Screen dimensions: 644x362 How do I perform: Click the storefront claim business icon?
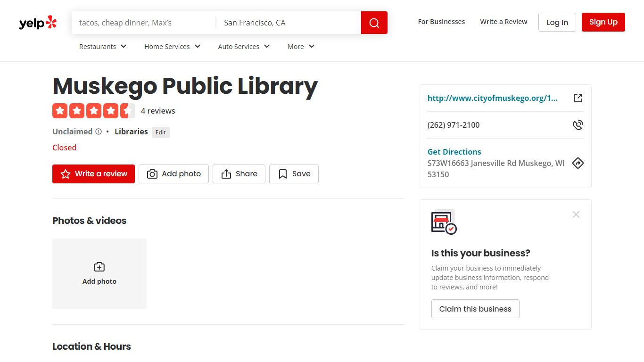444,222
